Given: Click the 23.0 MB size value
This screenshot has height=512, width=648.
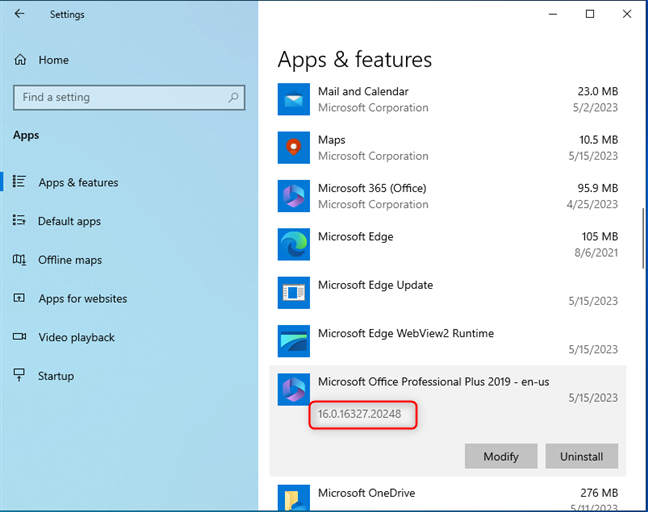Looking at the screenshot, I should tap(598, 91).
